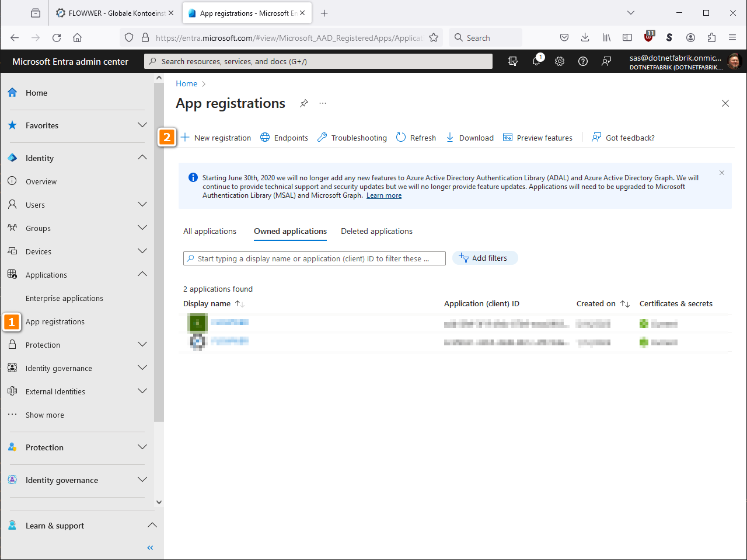
Task: Expand the Users section
Action: click(x=142, y=205)
